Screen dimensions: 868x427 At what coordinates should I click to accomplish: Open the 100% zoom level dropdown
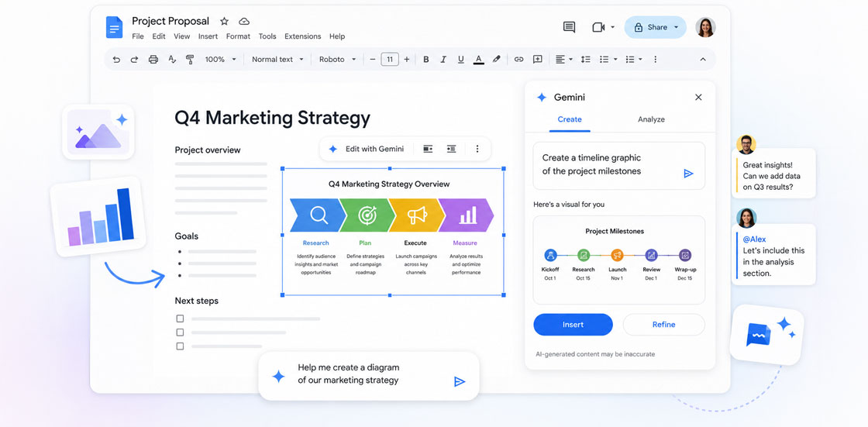220,59
